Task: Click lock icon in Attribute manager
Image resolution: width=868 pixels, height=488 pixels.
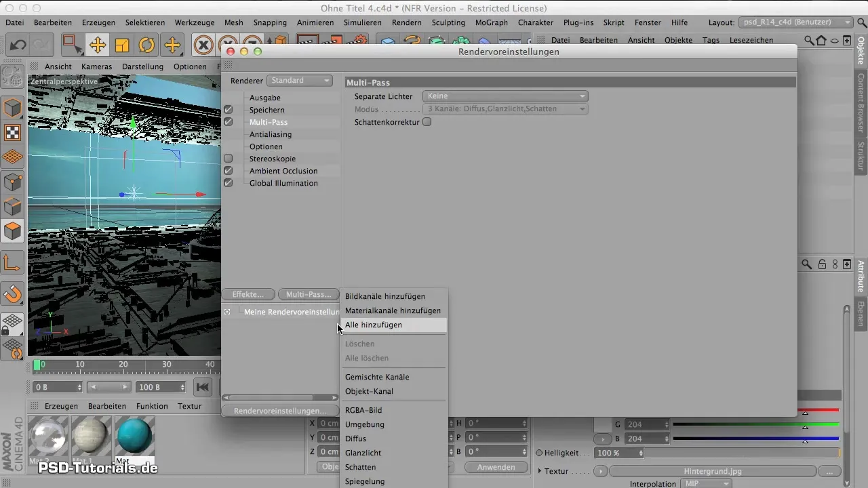Action: 822,264
